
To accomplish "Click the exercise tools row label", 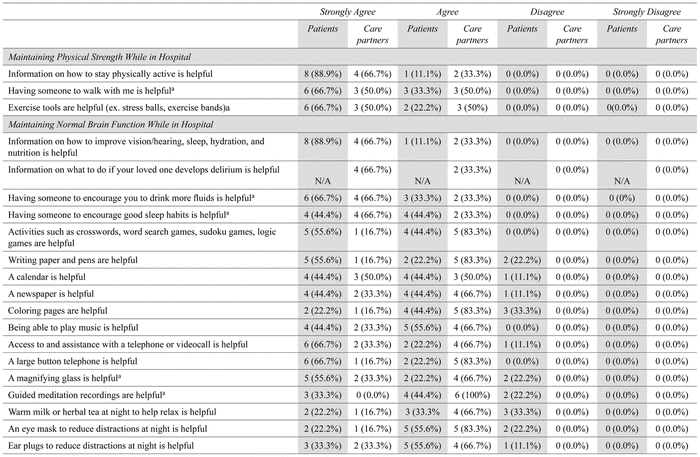I will [x=127, y=107].
